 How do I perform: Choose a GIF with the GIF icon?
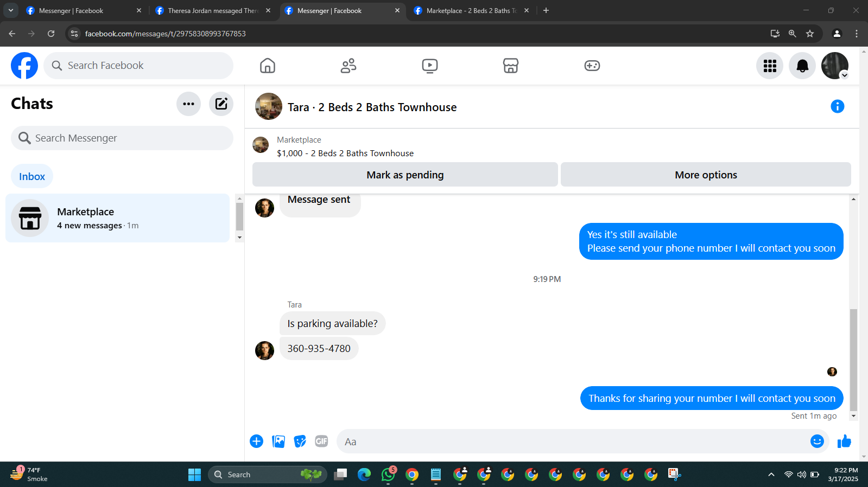point(321,441)
